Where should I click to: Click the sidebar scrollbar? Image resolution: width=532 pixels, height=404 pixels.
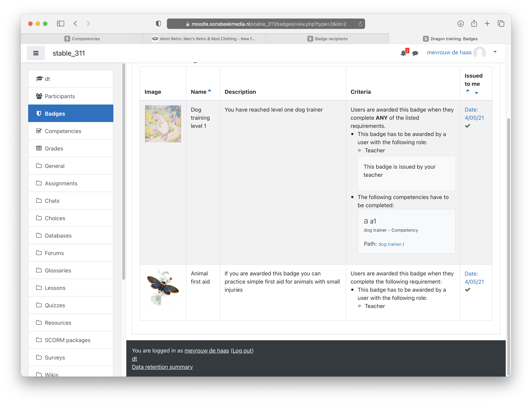[124, 172]
